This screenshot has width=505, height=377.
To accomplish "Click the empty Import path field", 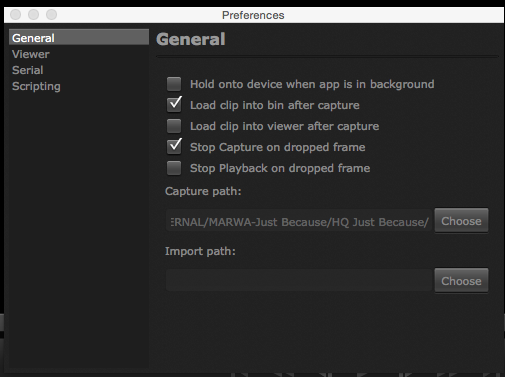I will tap(299, 280).
